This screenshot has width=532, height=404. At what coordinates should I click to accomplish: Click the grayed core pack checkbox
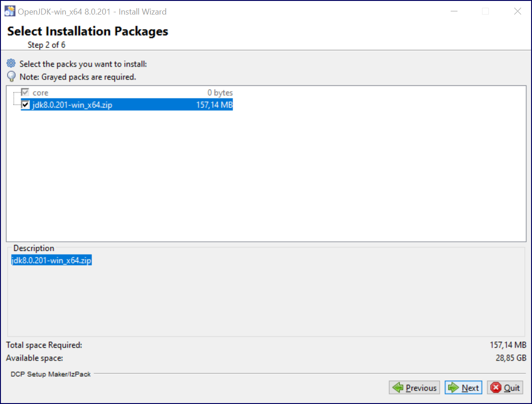click(25, 92)
